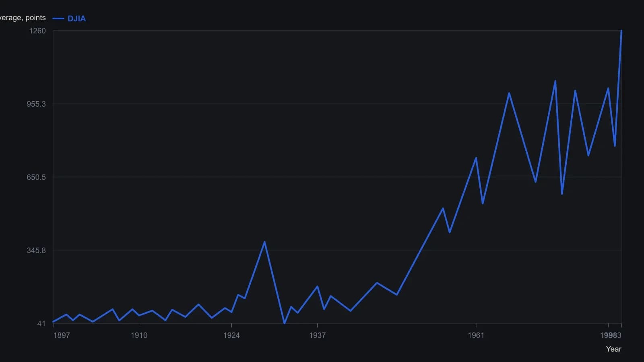Click the 1924 x-axis label
This screenshot has width=644, height=362.
231,335
